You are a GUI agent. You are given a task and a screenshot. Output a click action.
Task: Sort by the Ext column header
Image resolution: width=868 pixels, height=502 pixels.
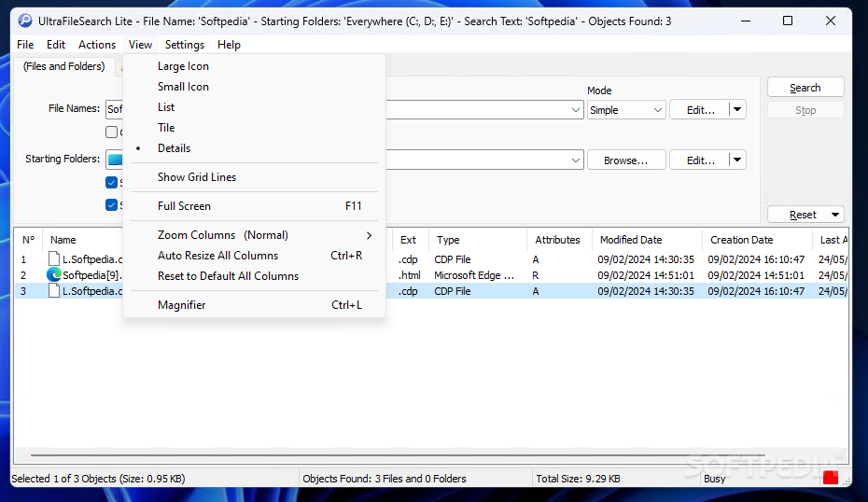tap(408, 240)
